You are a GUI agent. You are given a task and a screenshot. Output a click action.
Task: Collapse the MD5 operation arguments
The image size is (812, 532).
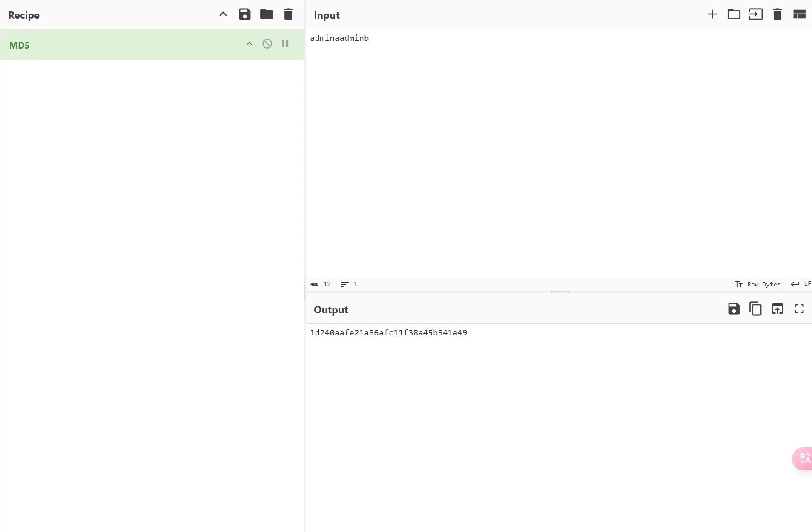(249, 44)
